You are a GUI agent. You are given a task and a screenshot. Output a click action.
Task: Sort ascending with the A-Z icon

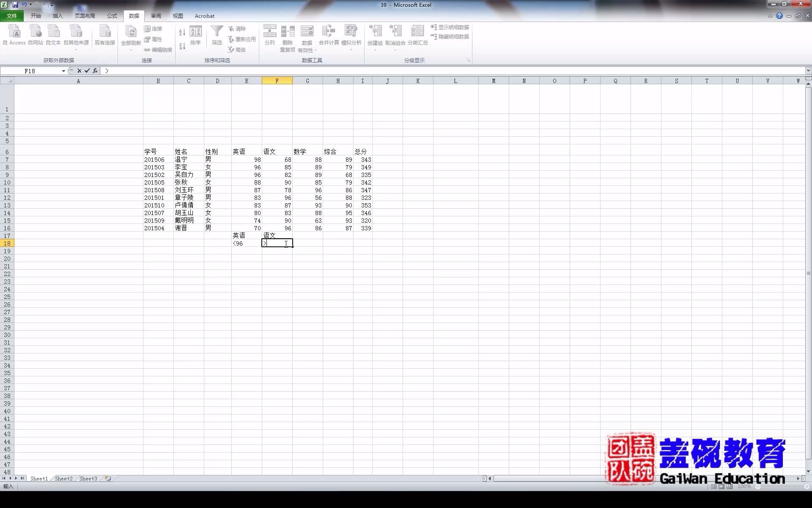(x=182, y=32)
